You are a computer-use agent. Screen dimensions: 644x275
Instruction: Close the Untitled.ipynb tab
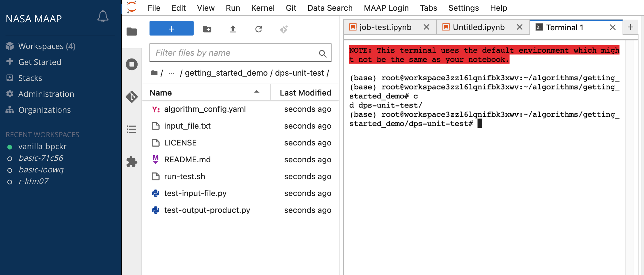(519, 27)
